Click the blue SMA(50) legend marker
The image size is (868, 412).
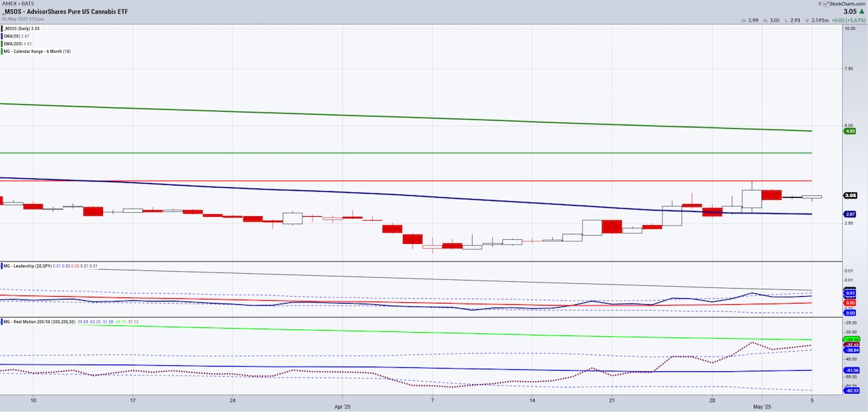coord(3,36)
